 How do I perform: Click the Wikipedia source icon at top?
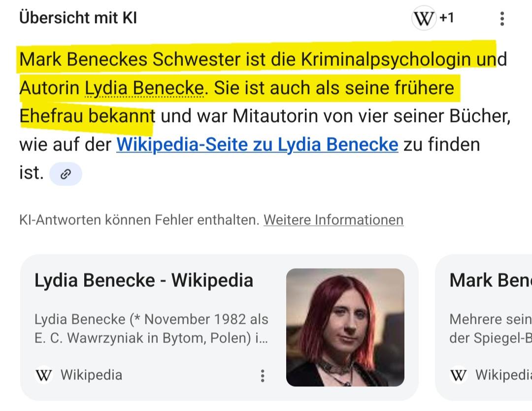tap(424, 18)
